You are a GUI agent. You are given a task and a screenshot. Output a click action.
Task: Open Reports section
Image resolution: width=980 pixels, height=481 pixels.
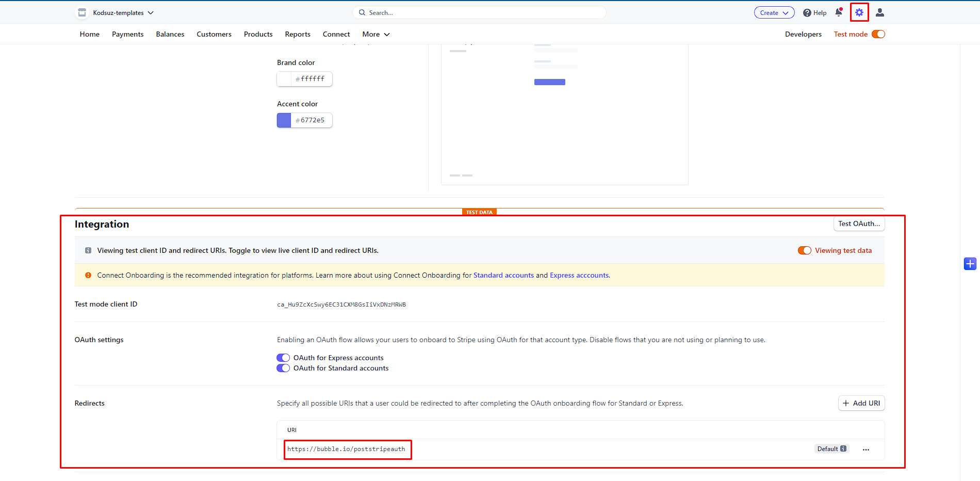[298, 34]
